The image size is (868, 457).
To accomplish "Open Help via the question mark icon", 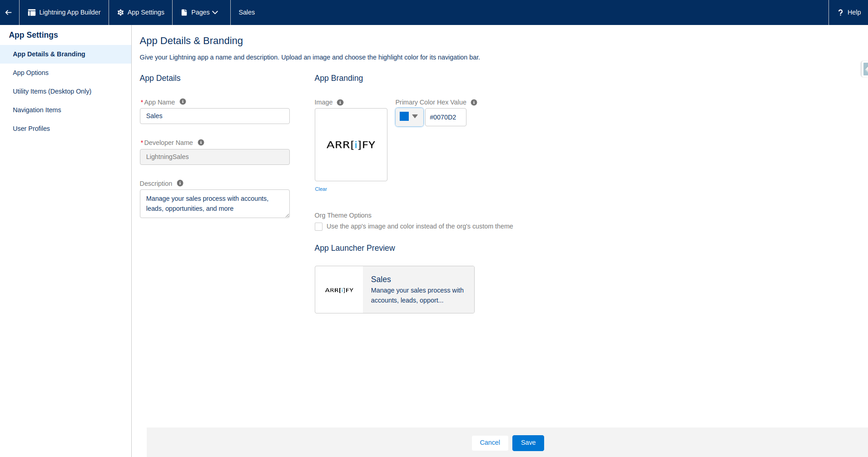I will (841, 12).
